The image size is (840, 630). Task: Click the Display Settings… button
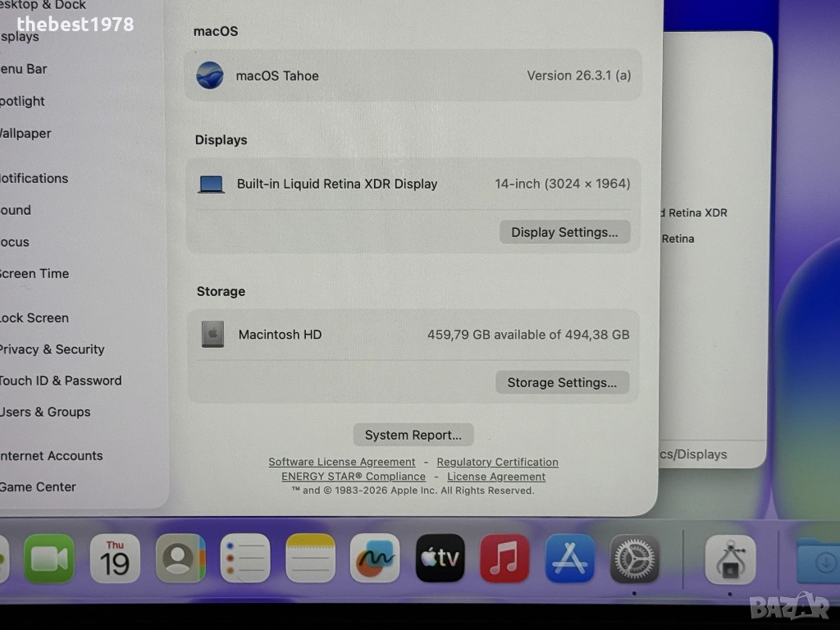click(564, 232)
